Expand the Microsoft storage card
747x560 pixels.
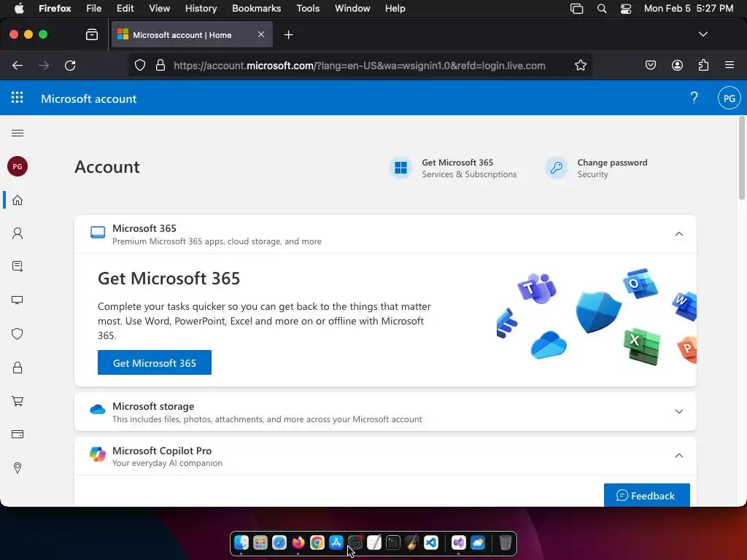[679, 411]
